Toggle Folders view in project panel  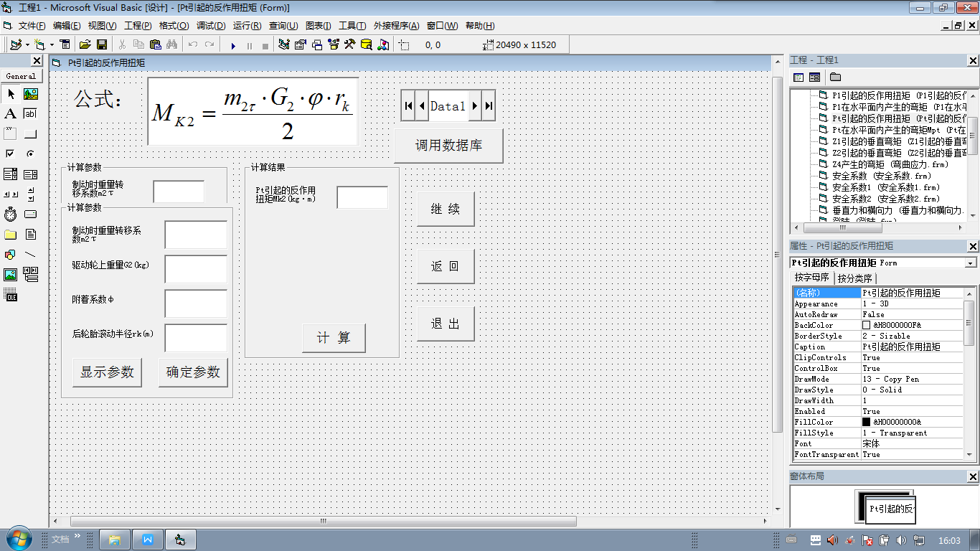coord(835,77)
